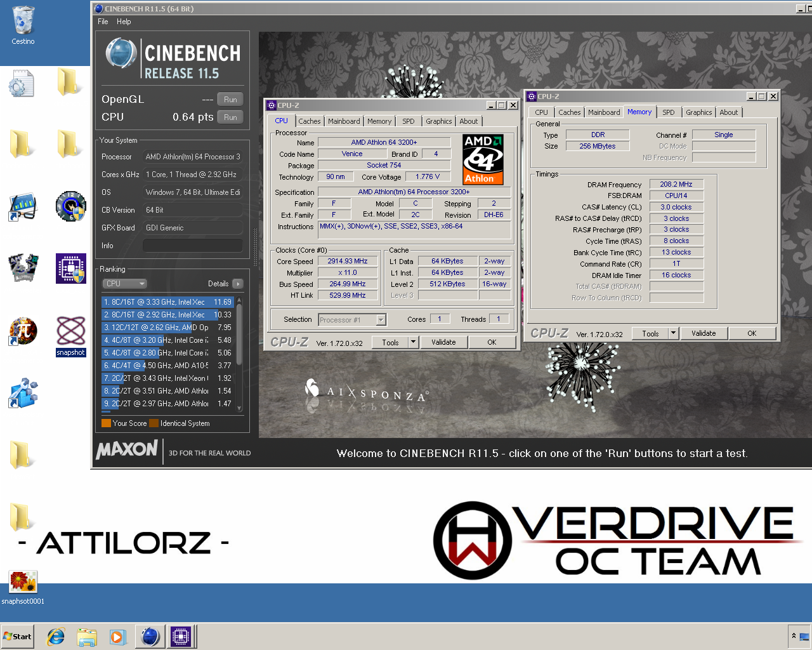812x650 pixels.
Task: Open the Cinebench globe desktop shortcut
Action: pyautogui.click(x=70, y=206)
